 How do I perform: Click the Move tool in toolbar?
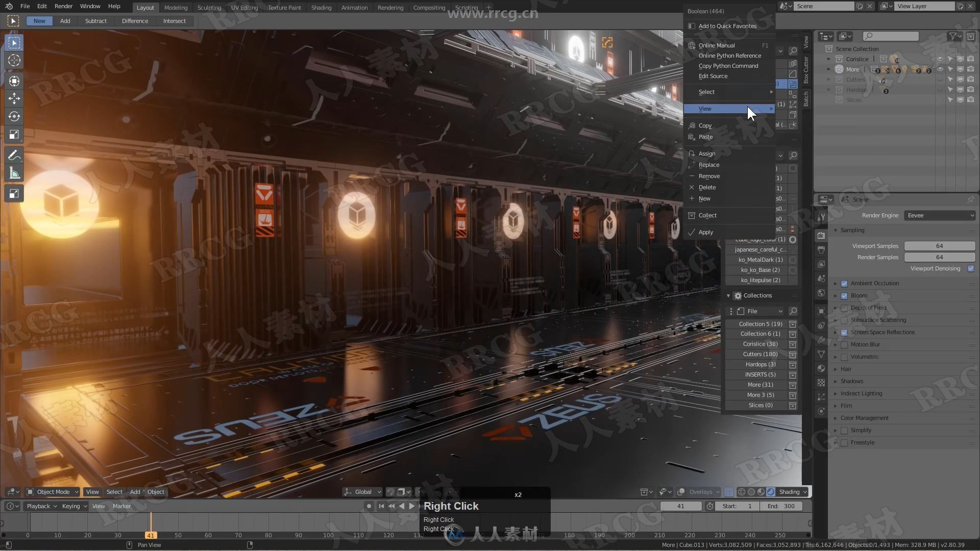click(14, 98)
